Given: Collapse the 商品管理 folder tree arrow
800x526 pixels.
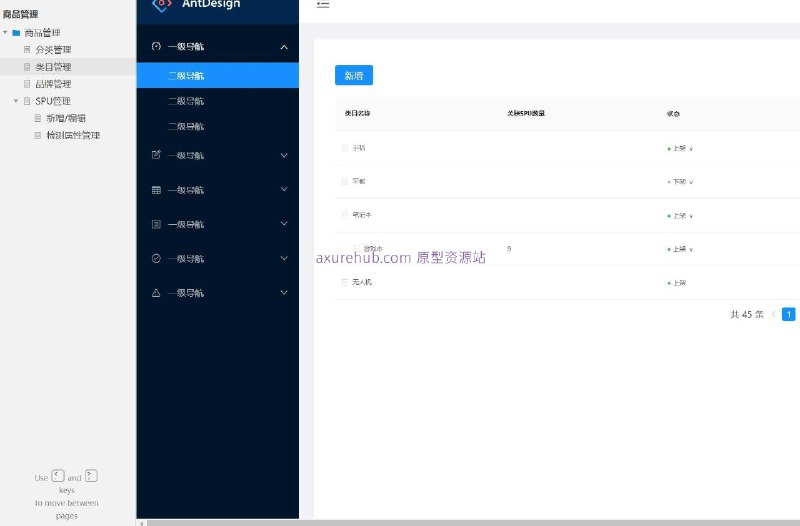Looking at the screenshot, I should pos(5,33).
